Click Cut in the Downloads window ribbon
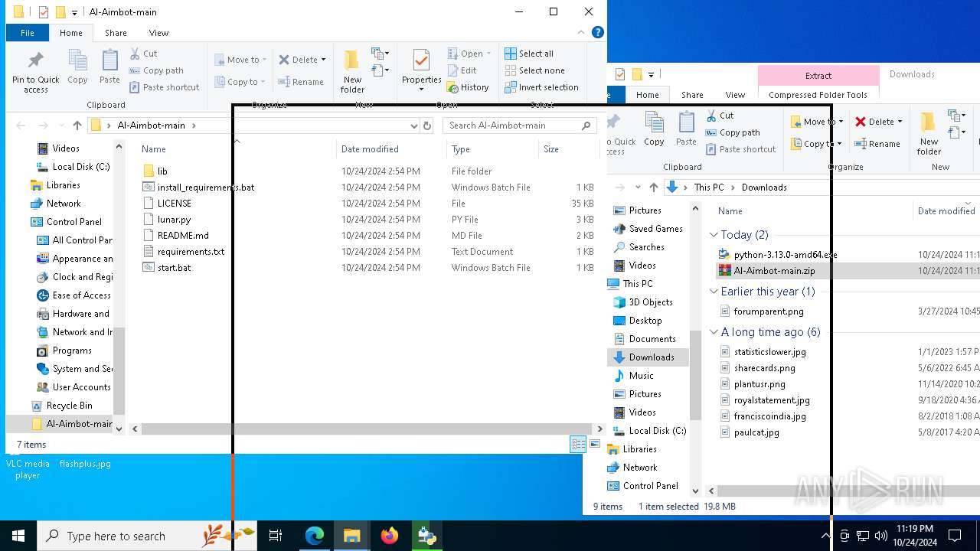The width and height of the screenshot is (980, 551). (720, 116)
